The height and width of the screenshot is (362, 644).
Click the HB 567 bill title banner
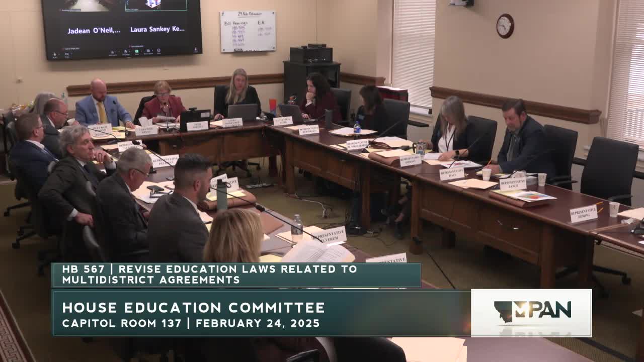tap(210, 275)
